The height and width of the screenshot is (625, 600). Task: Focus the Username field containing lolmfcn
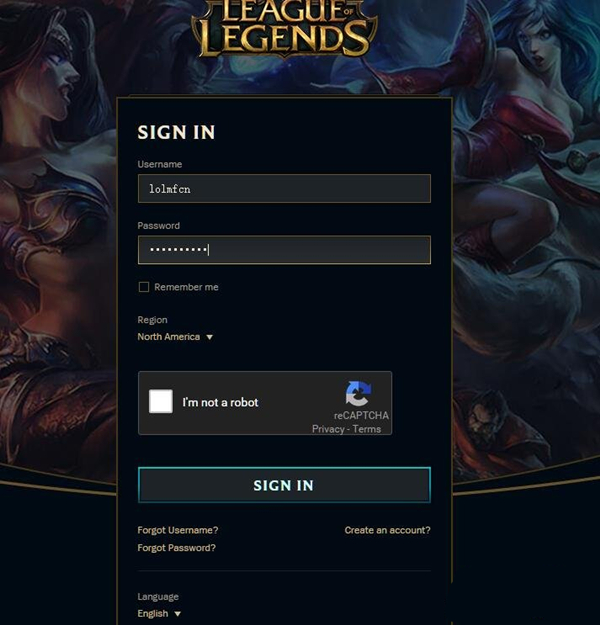[284, 189]
